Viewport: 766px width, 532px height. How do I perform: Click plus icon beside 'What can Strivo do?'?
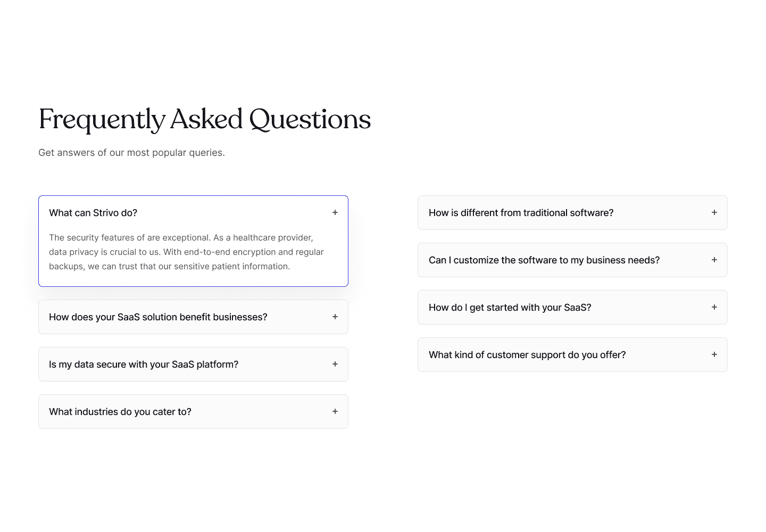click(335, 213)
